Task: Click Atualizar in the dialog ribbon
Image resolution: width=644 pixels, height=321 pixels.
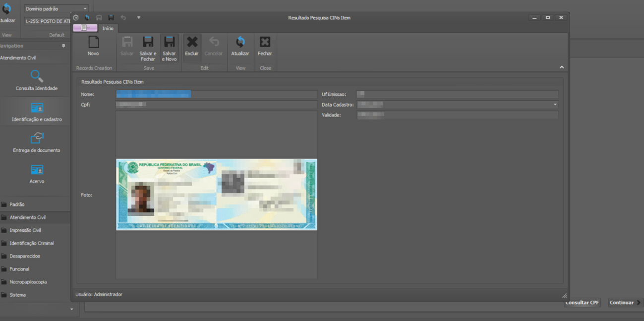Action: pyautogui.click(x=240, y=46)
